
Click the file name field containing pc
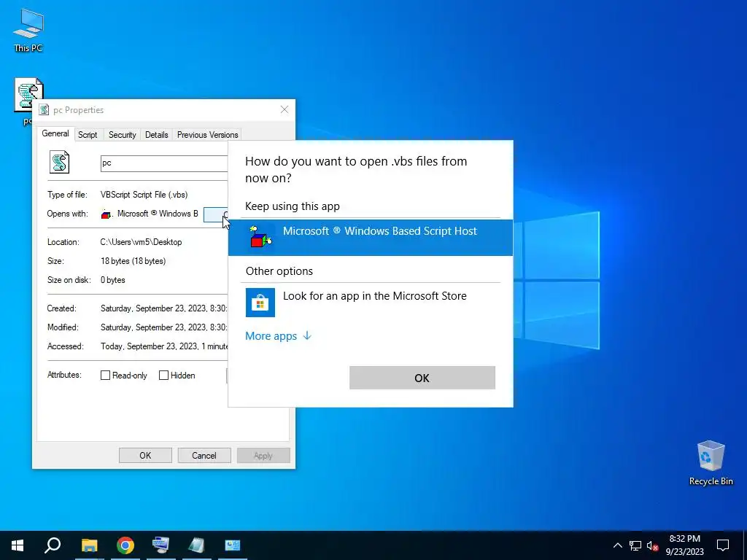click(x=164, y=163)
